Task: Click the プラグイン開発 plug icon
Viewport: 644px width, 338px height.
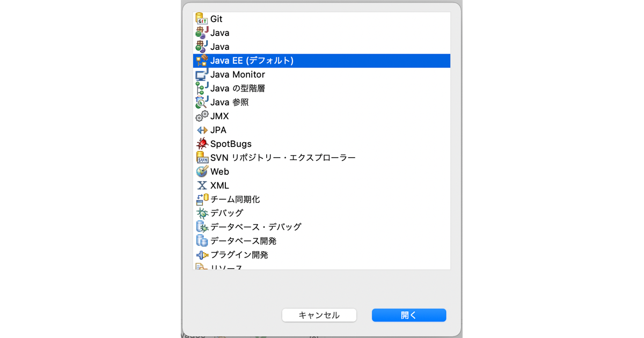Action: click(202, 254)
